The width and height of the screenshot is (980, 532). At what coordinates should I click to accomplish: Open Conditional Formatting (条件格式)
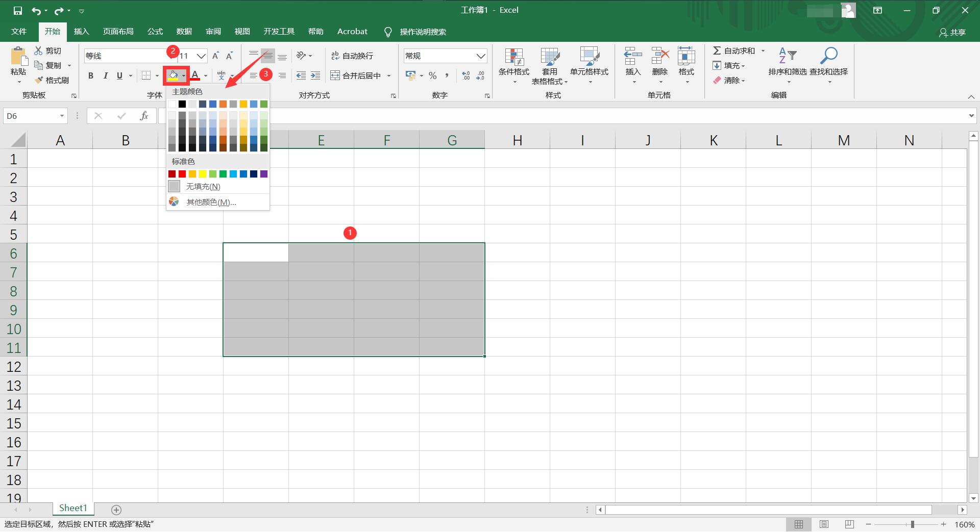click(514, 65)
